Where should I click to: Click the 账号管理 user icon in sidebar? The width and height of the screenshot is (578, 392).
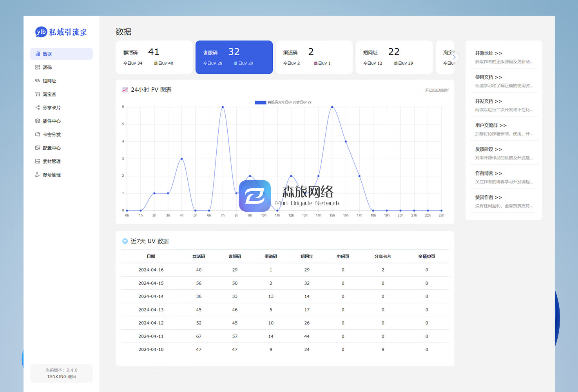[38, 174]
